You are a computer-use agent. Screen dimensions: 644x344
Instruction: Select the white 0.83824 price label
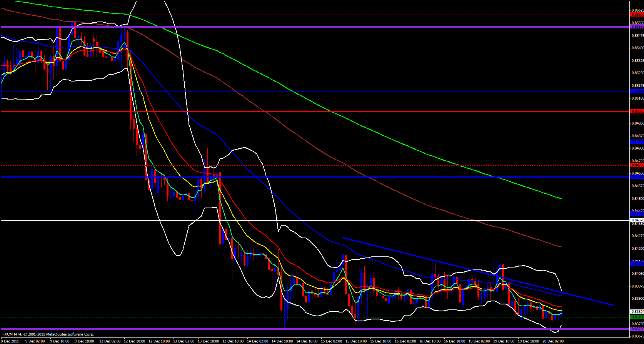[637, 311]
